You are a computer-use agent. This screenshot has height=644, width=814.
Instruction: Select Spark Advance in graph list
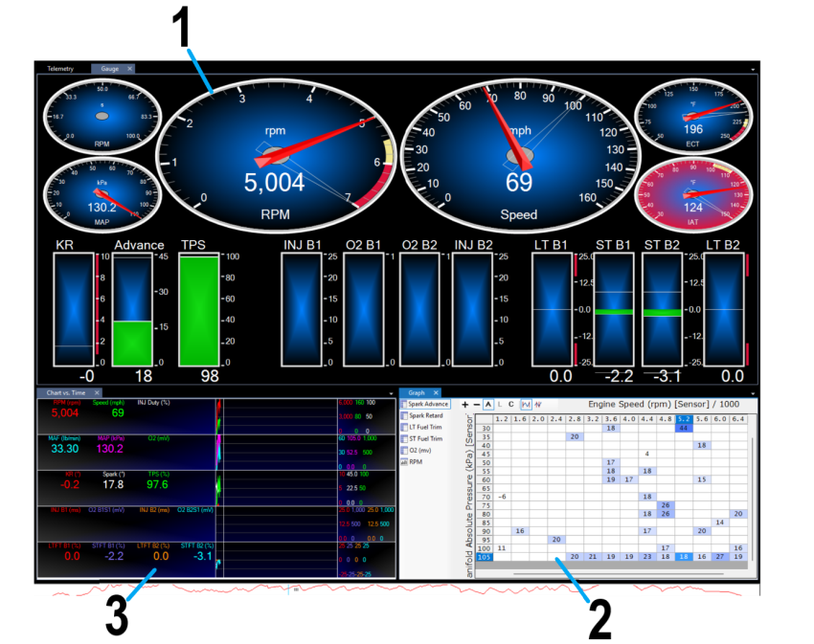tap(430, 405)
